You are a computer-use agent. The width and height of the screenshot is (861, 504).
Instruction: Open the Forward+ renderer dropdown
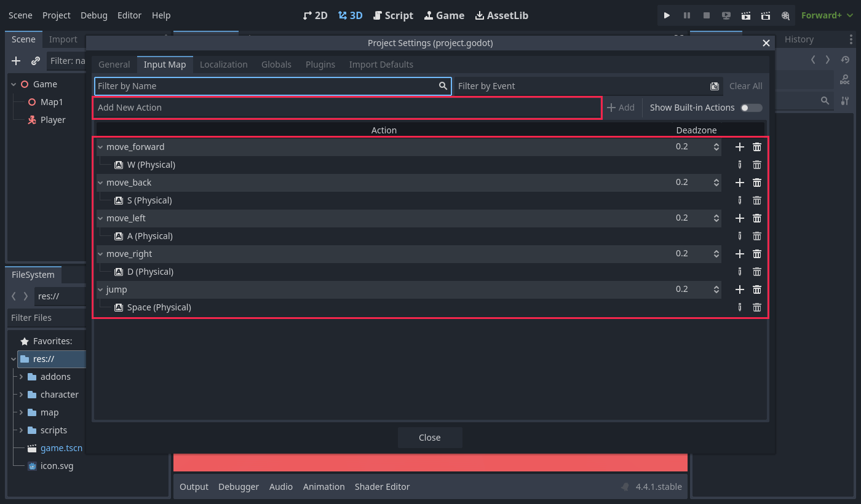828,15
